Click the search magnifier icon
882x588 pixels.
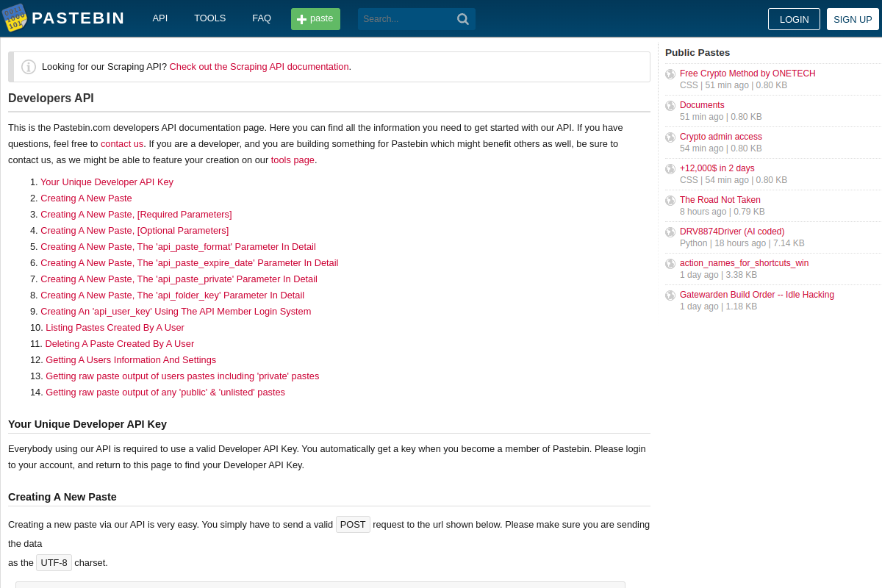click(463, 19)
